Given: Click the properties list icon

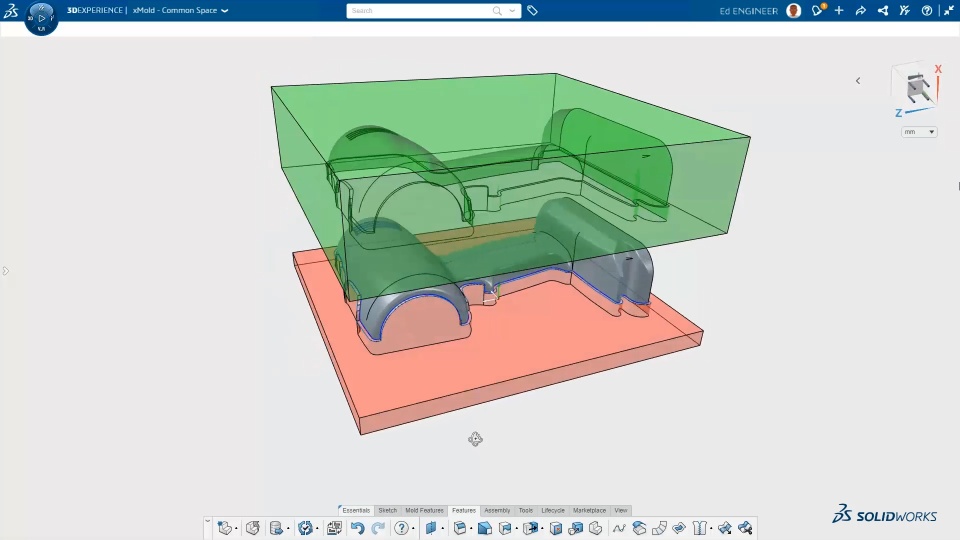Looking at the screenshot, I should (x=334, y=528).
